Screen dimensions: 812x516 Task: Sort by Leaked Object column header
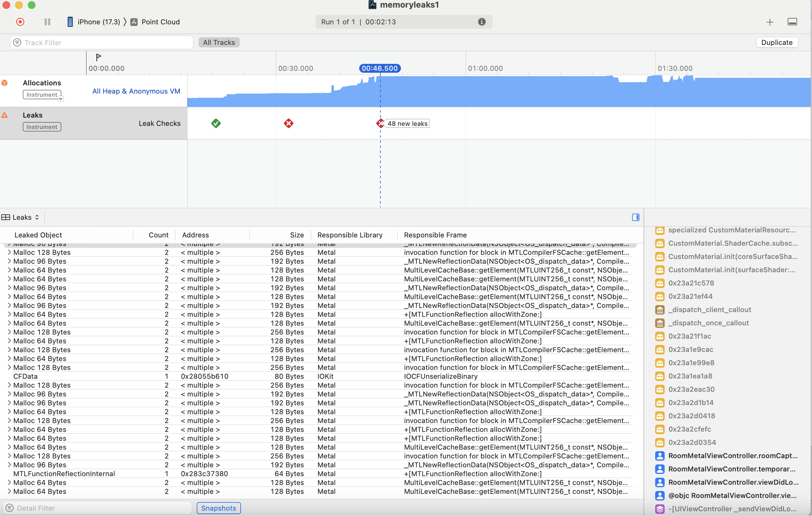click(38, 235)
